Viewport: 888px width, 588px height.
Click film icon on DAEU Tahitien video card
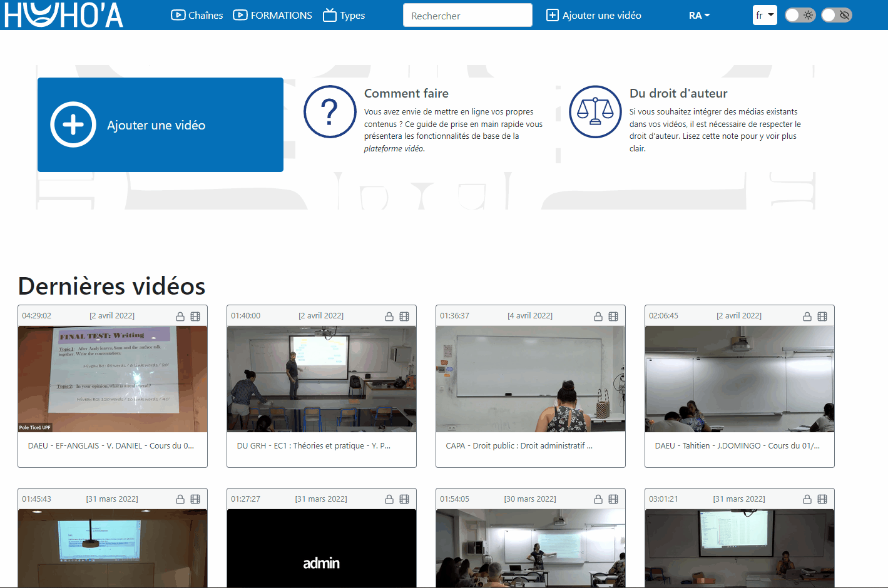pyautogui.click(x=822, y=317)
